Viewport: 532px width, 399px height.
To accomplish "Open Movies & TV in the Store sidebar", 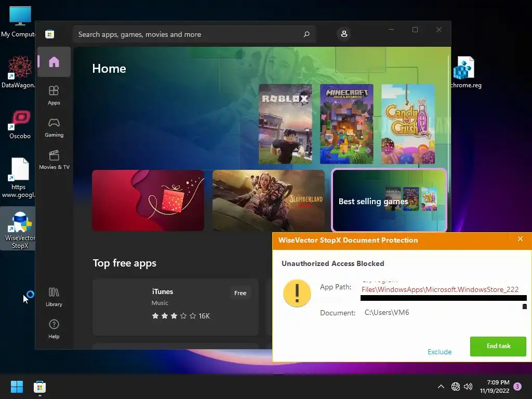I will pyautogui.click(x=54, y=160).
